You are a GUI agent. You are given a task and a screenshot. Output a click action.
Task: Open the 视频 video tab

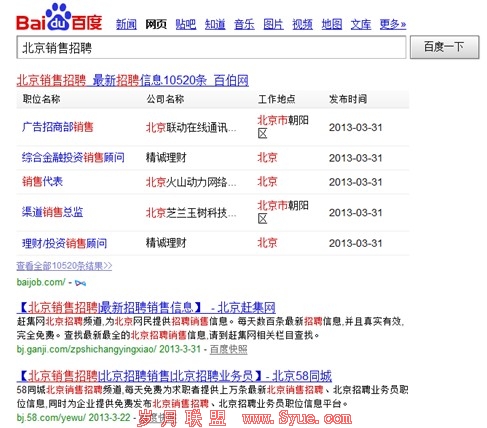302,24
